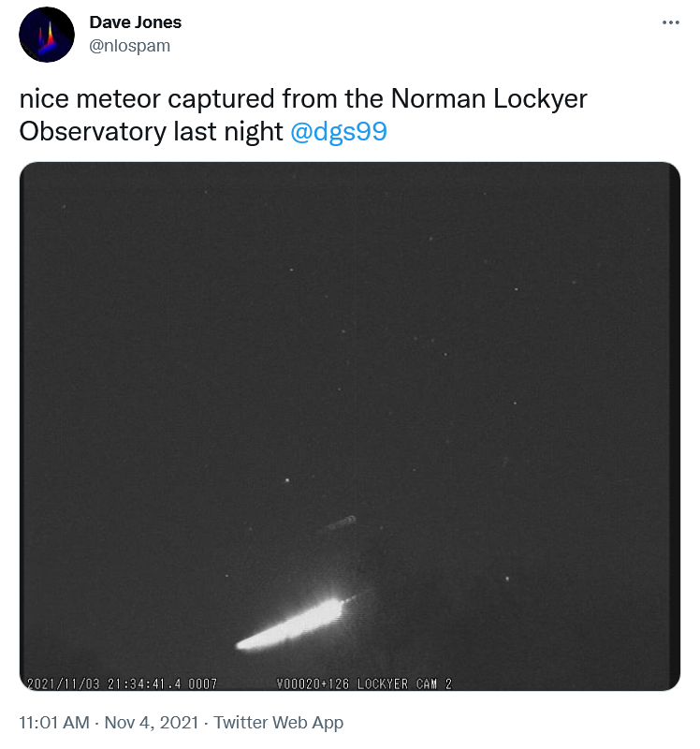This screenshot has height=749, width=700.
Task: Click the Twitter Web App source label
Action: (279, 723)
